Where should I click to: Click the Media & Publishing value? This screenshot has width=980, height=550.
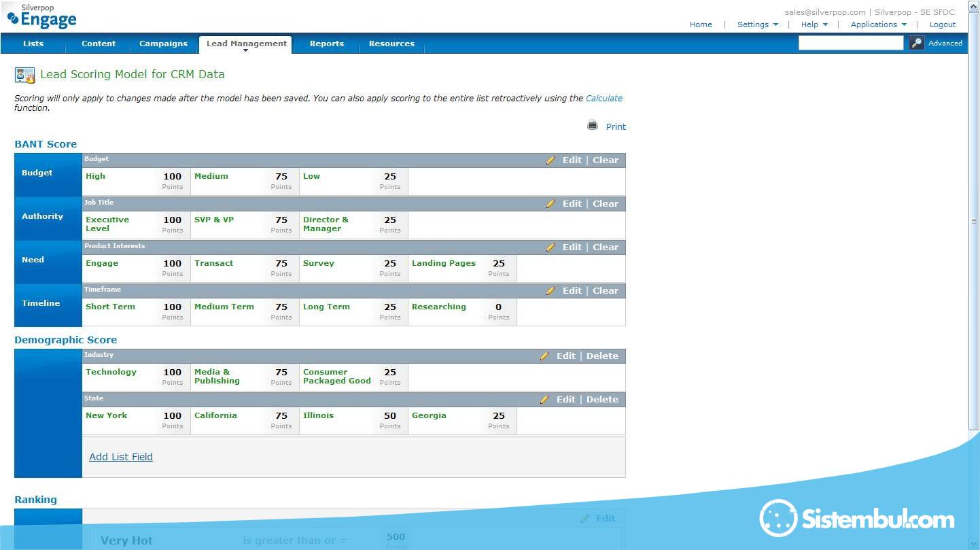tap(217, 377)
